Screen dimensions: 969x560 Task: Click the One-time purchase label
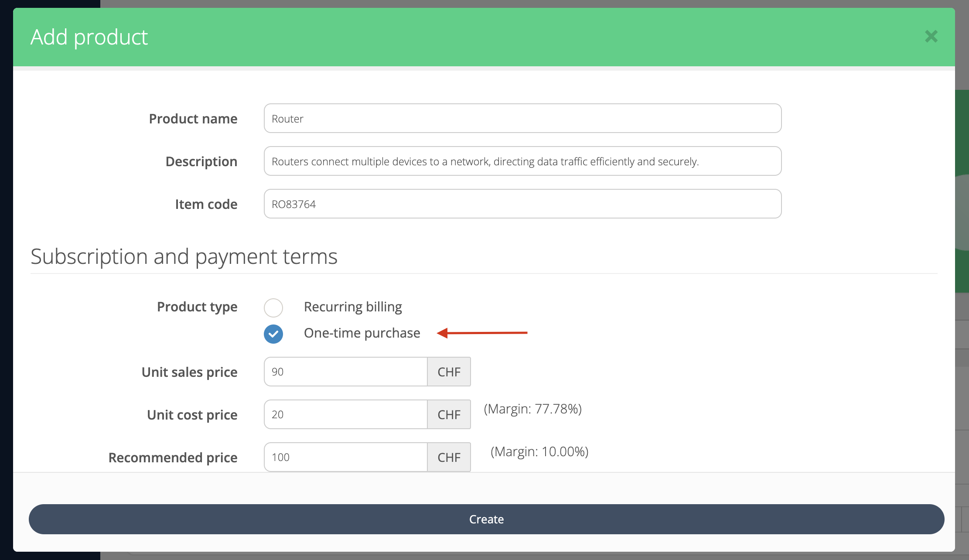pyautogui.click(x=362, y=333)
